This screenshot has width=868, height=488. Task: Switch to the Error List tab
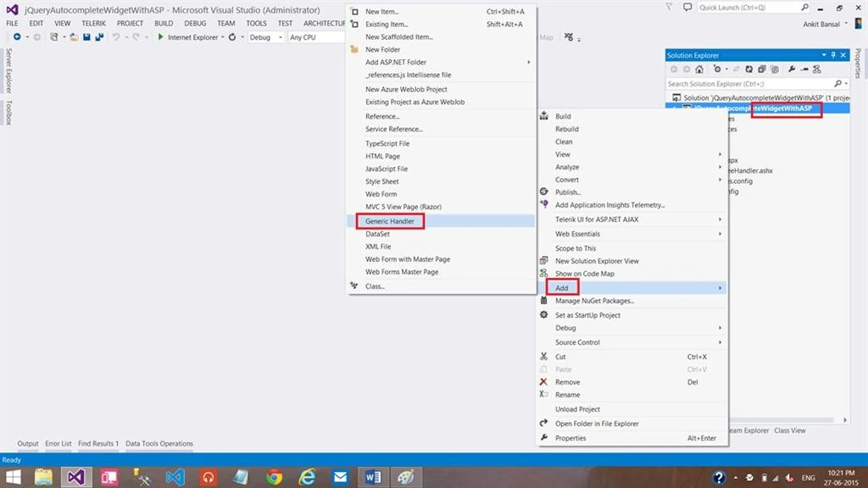[58, 443]
